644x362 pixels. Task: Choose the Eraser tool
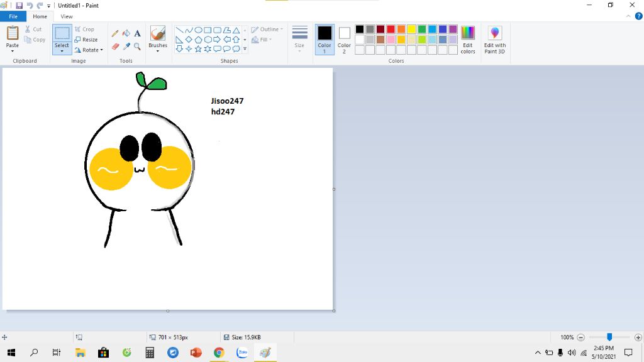(115, 47)
